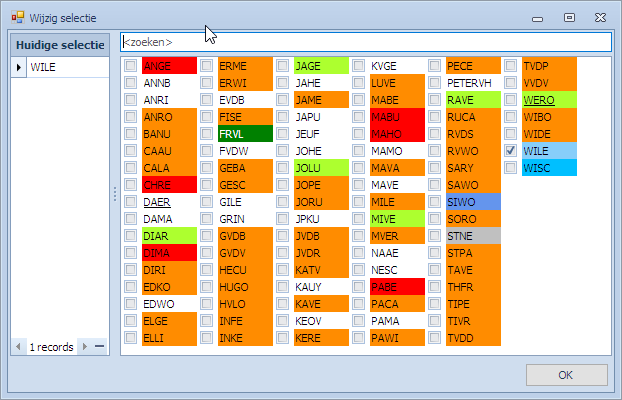Enable the WIBO checkbox
Viewport: 622px width, 400px height.
click(511, 117)
